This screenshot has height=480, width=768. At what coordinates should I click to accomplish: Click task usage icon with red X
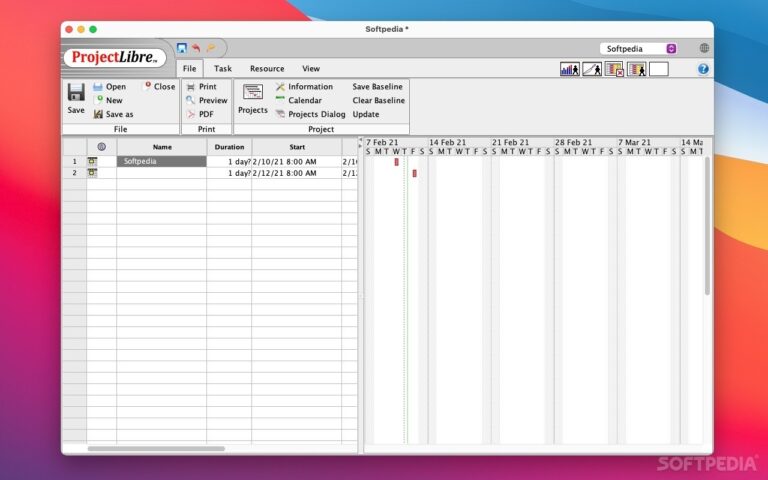click(614, 69)
